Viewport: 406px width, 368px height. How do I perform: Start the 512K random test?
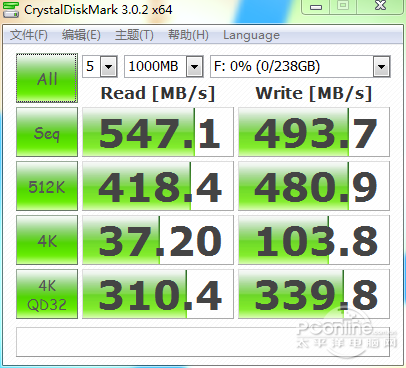coord(47,186)
